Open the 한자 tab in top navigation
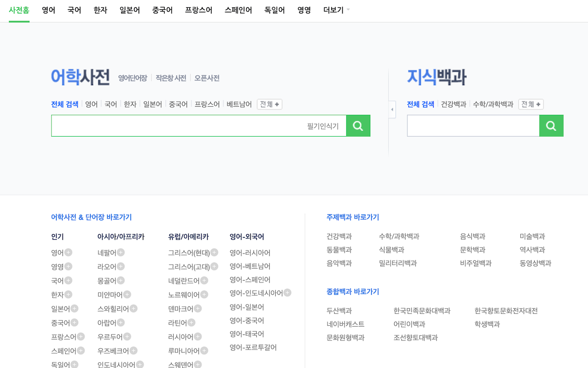The width and height of the screenshot is (588, 368). (x=101, y=10)
